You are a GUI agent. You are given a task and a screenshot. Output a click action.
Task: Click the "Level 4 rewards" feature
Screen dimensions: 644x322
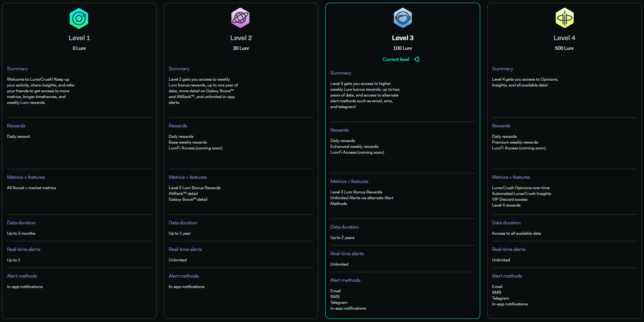pyautogui.click(x=506, y=205)
